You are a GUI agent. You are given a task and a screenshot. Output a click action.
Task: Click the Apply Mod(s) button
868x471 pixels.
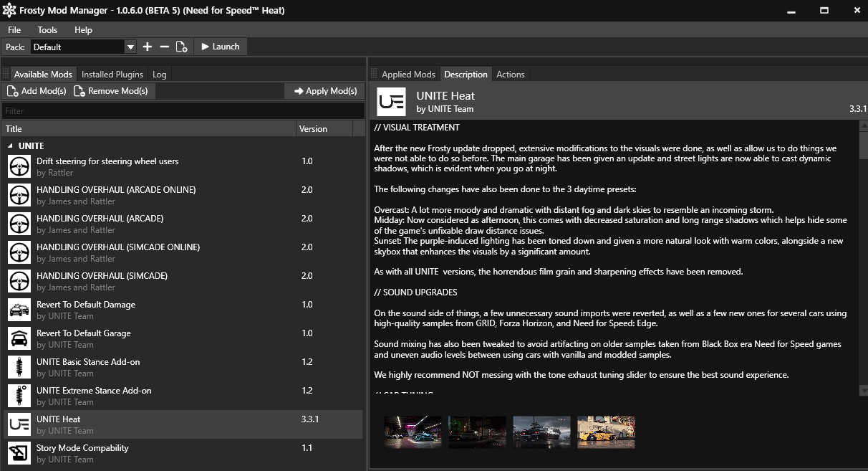pyautogui.click(x=325, y=91)
